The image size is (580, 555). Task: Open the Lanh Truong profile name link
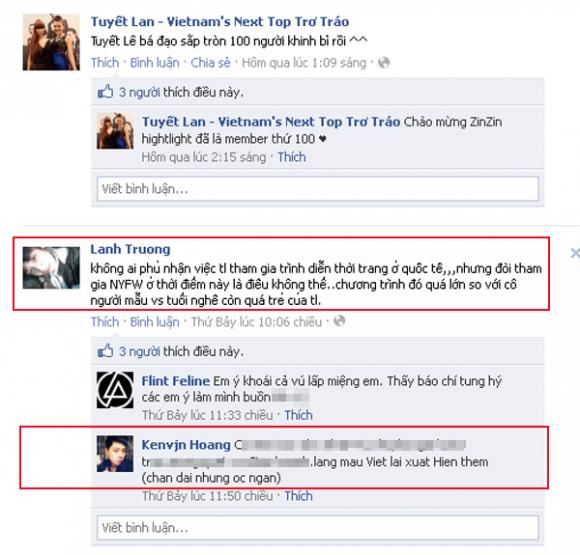130,249
